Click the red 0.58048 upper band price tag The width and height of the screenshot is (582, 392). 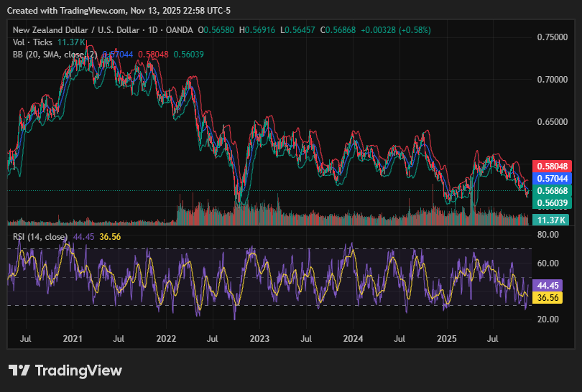553,166
